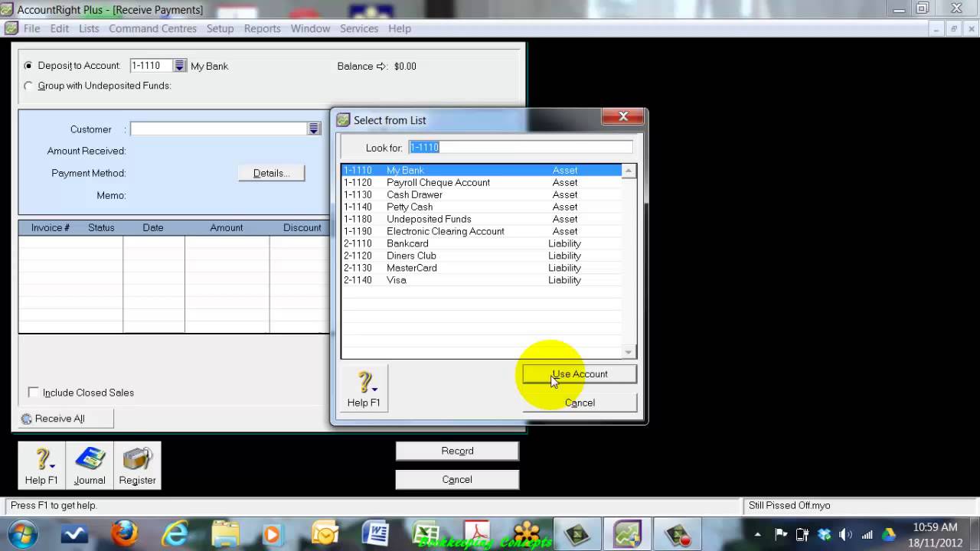Select the Visa liability account row

pos(482,280)
